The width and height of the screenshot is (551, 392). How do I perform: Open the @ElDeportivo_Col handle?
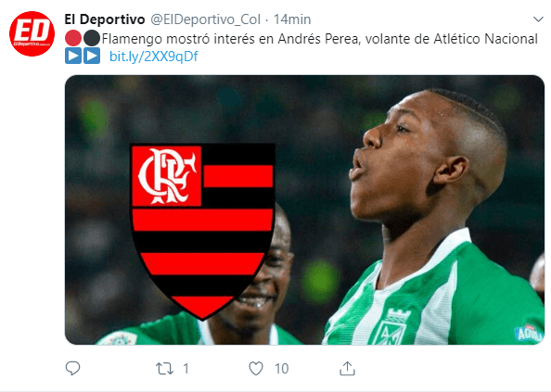click(x=206, y=19)
